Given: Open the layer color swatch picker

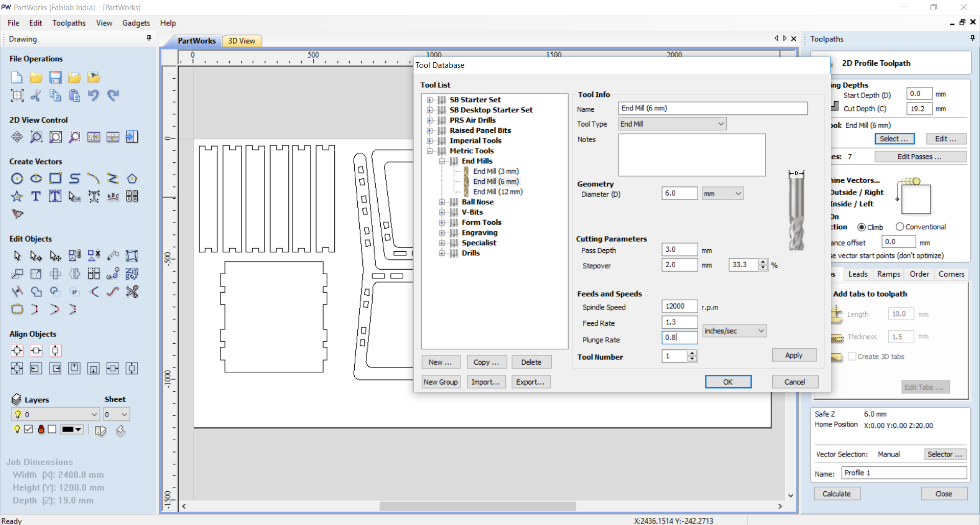Looking at the screenshot, I should [x=71, y=429].
